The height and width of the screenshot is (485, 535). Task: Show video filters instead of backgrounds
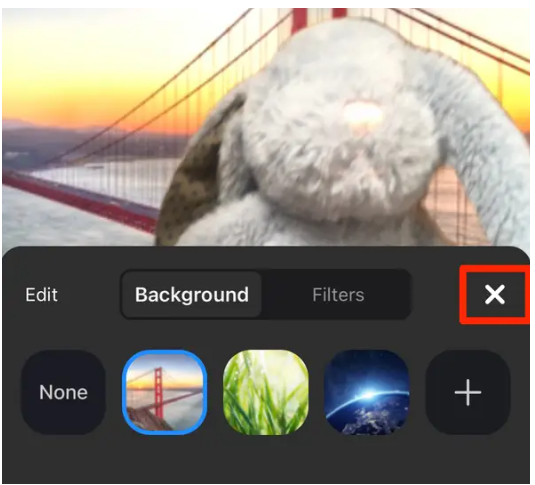[338, 295]
